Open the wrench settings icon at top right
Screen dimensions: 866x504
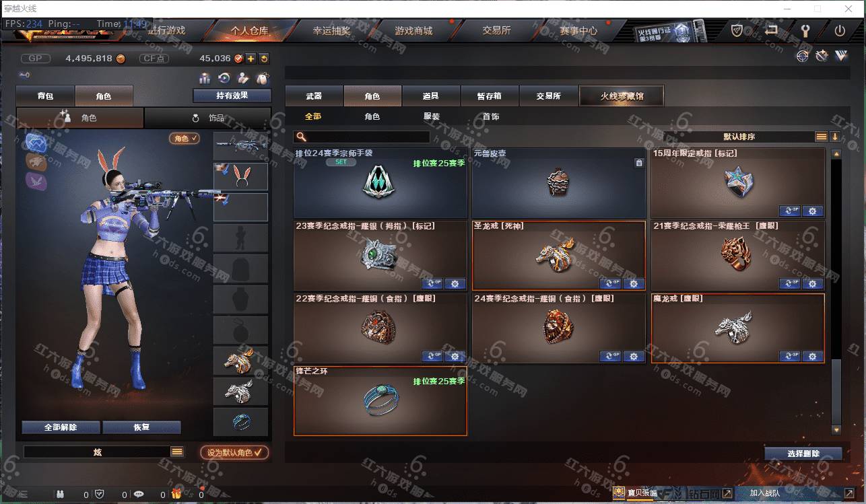coord(805,30)
